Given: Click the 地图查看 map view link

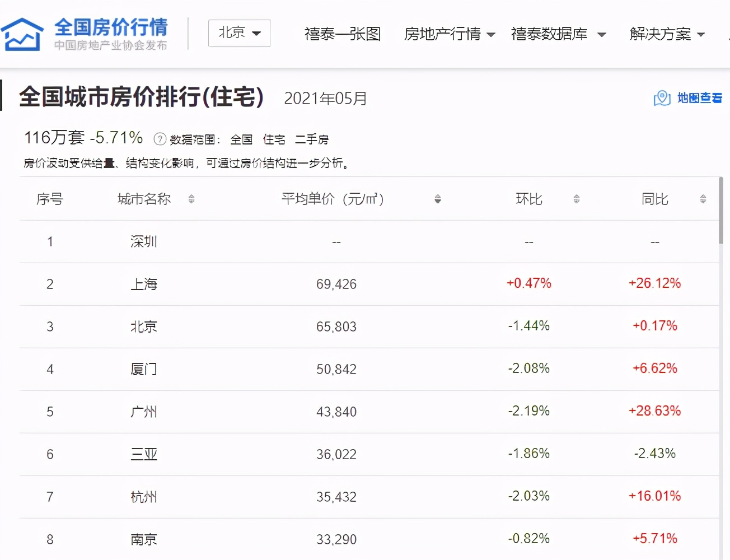Looking at the screenshot, I should coord(699,98).
